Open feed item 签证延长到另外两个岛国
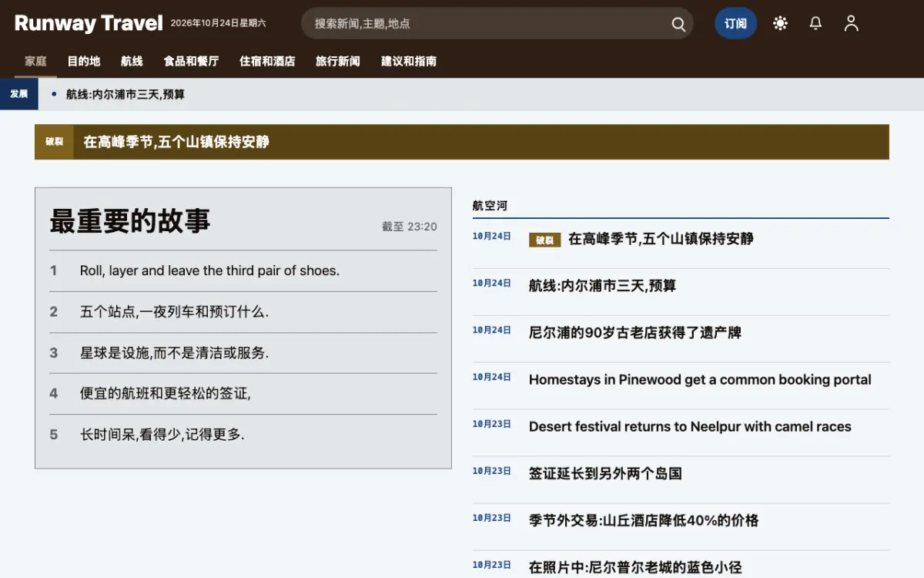The image size is (924, 578). click(606, 473)
